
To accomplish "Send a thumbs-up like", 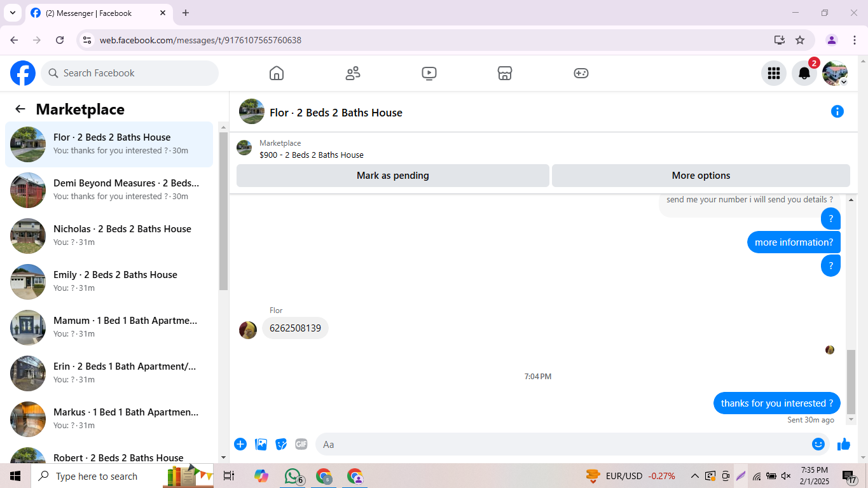I will [844, 444].
